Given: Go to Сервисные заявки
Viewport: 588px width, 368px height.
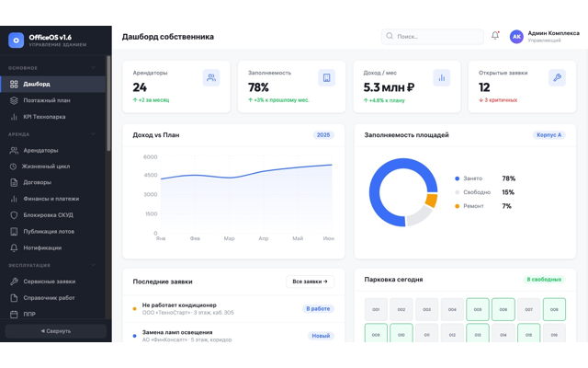Looking at the screenshot, I should coord(53,282).
